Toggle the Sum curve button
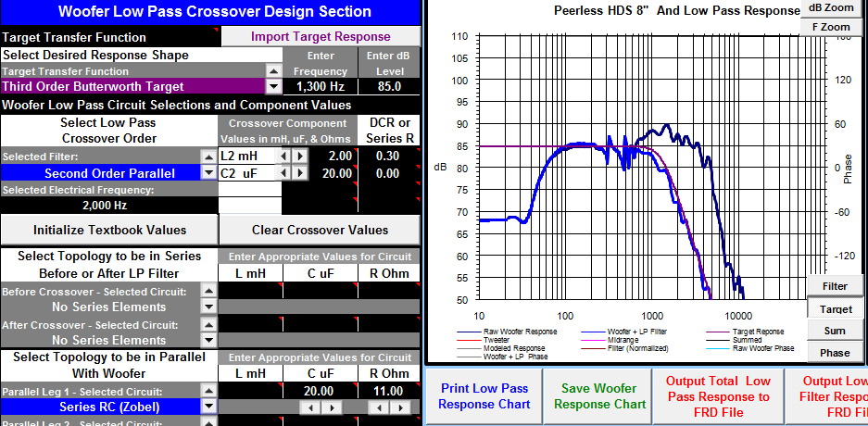 coord(835,331)
